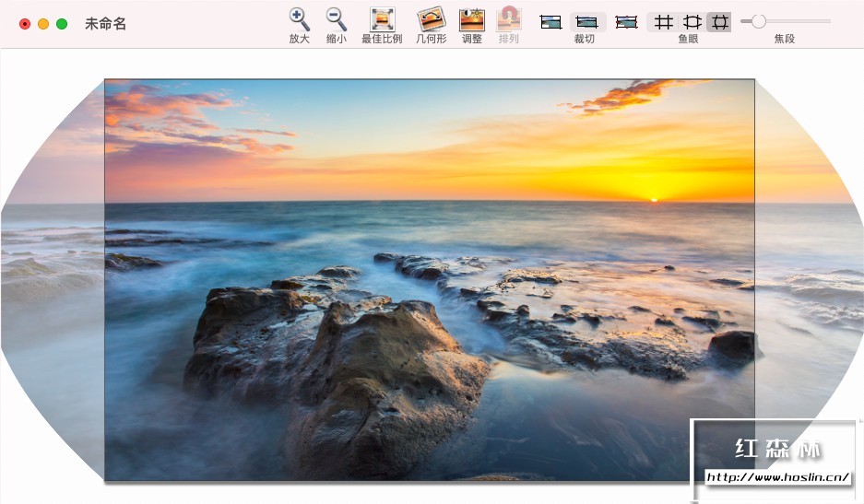Select the first 裁切 crop mode
Image resolution: width=864 pixels, height=504 pixels.
[x=550, y=22]
